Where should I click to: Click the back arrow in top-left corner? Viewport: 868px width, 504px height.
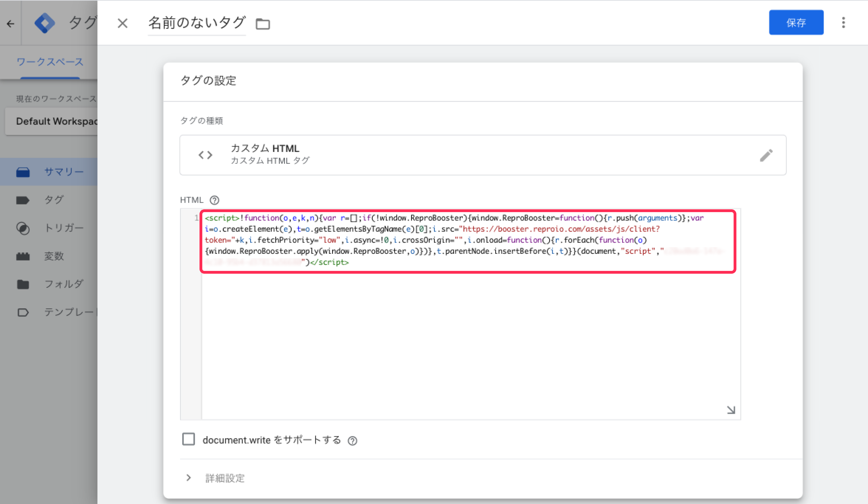(10, 23)
